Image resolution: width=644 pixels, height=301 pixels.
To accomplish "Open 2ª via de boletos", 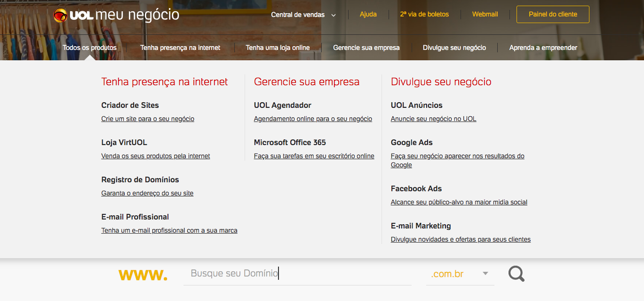I will (424, 14).
